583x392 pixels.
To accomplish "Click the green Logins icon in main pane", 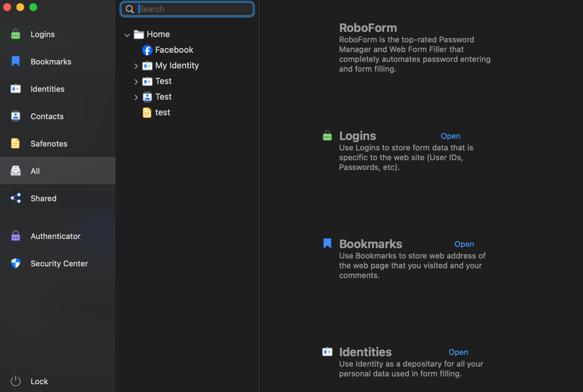I will click(327, 135).
